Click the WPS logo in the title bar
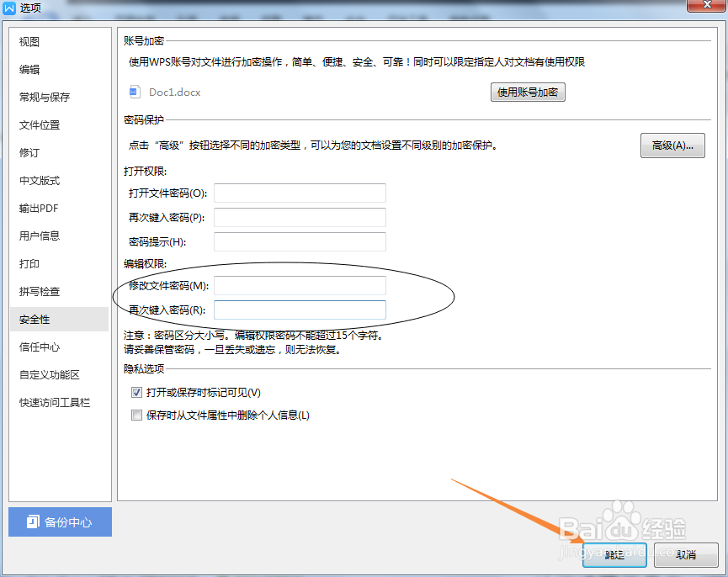Image resolution: width=728 pixels, height=577 pixels. 9,8
